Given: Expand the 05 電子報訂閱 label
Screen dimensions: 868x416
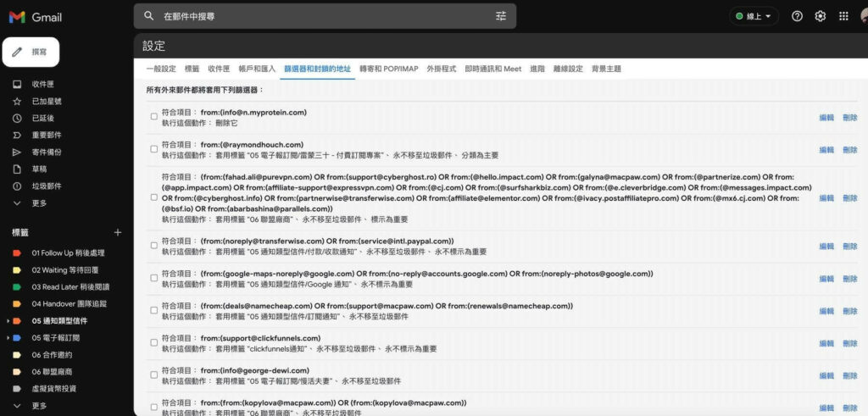Looking at the screenshot, I should (x=7, y=337).
